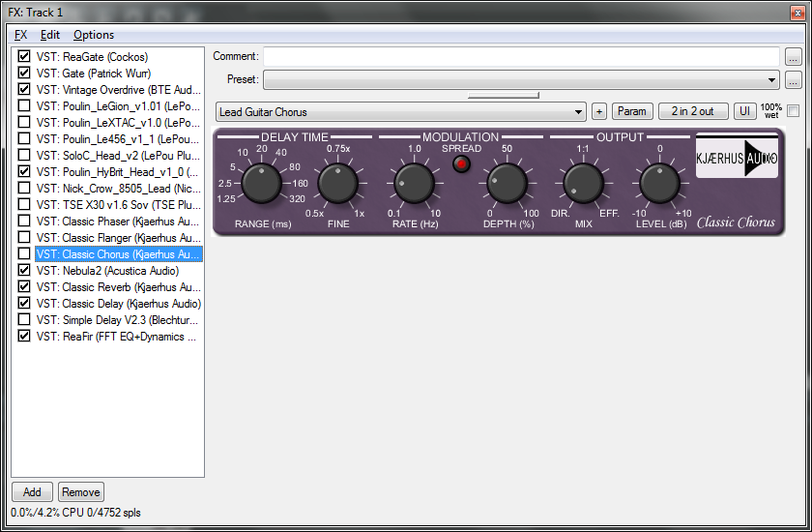Screen dimensions: 812x532
Task: Open the Options menu
Action: pos(94,35)
